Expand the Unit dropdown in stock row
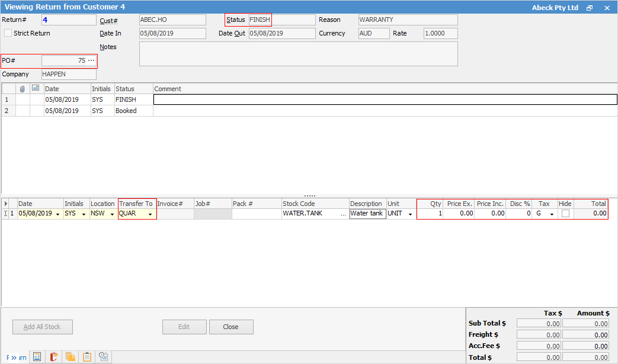Viewport: 618px width, 364px height. tap(410, 214)
